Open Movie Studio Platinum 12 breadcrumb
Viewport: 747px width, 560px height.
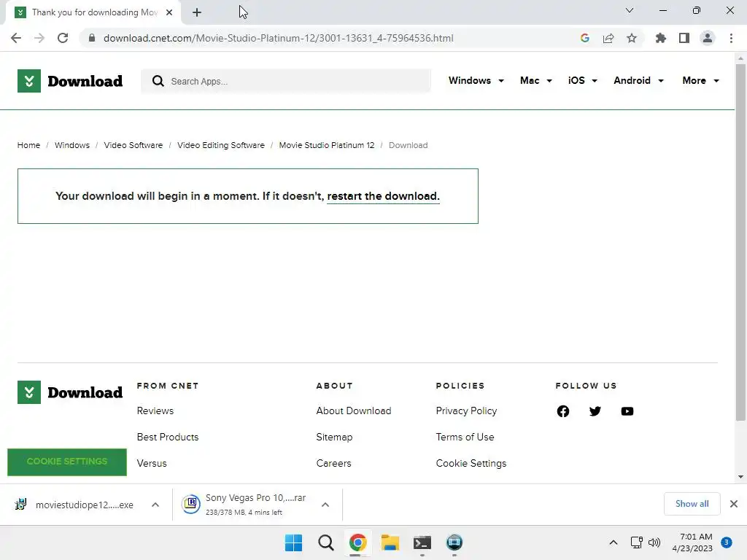(327, 145)
